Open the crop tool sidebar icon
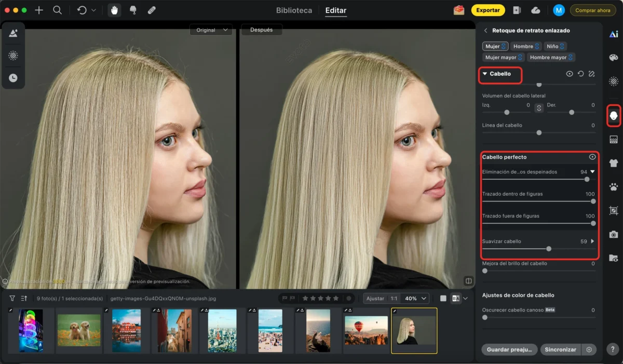The width and height of the screenshot is (623, 364). click(x=613, y=210)
